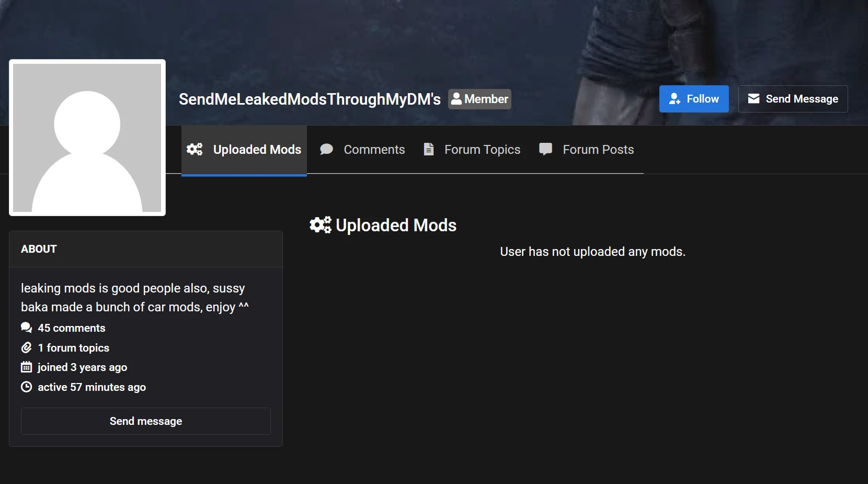Click the 1 forum topics text
Image resolution: width=868 pixels, height=484 pixels.
pyautogui.click(x=74, y=348)
